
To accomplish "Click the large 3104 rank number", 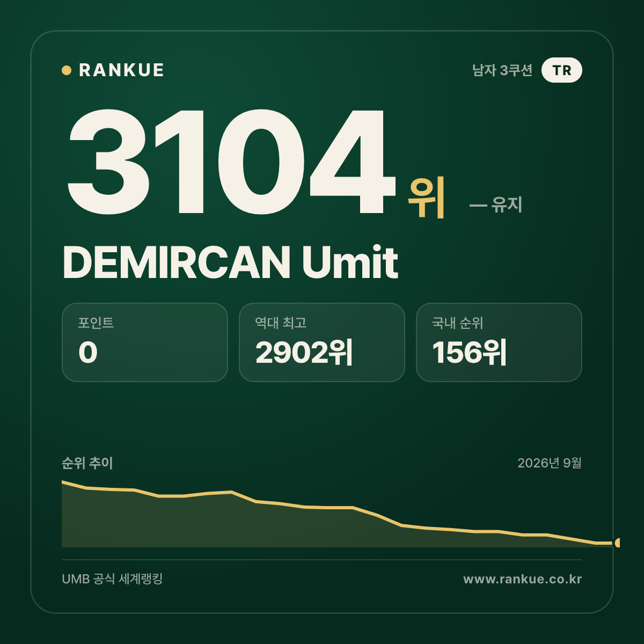I will coord(231,162).
